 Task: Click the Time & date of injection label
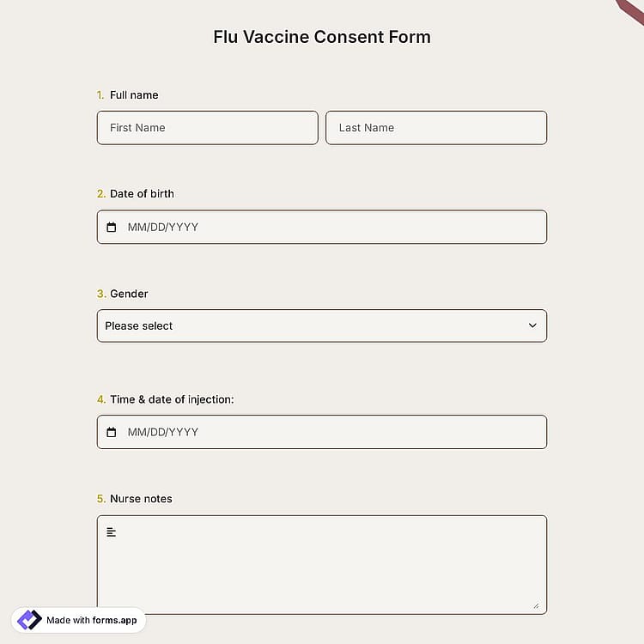point(172,399)
